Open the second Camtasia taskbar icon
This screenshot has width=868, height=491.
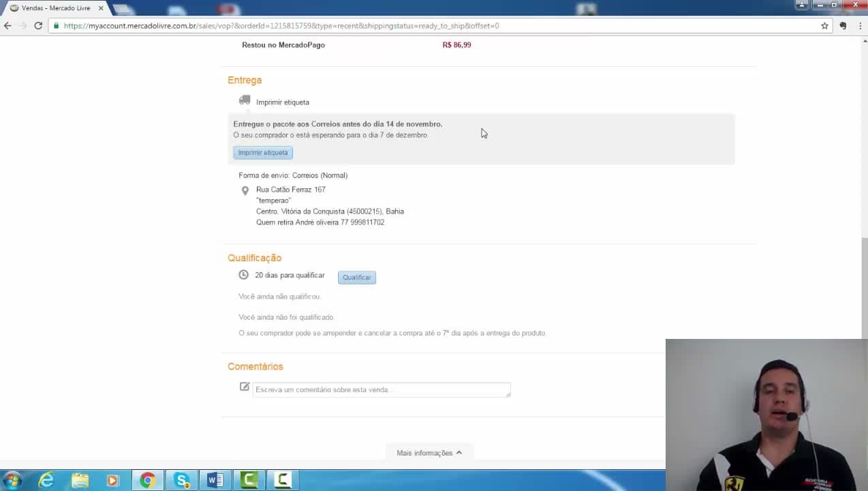tap(283, 481)
